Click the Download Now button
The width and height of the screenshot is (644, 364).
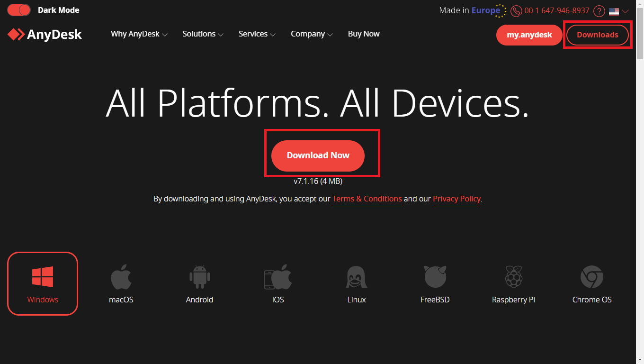pos(318,155)
